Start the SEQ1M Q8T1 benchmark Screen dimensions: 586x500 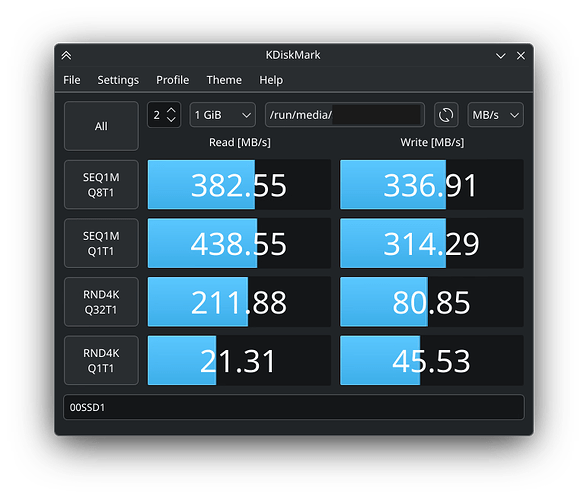point(101,185)
